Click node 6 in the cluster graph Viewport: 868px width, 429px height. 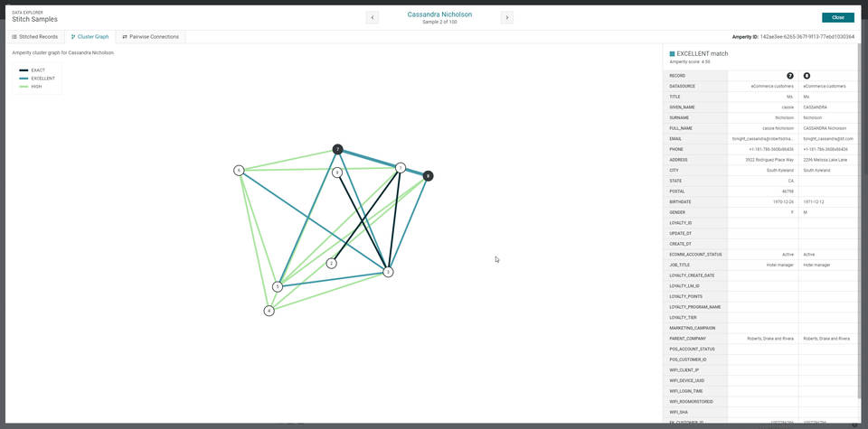[x=239, y=171]
